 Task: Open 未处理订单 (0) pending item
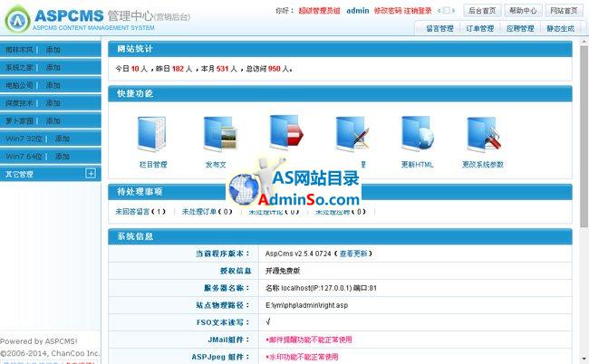point(207,212)
